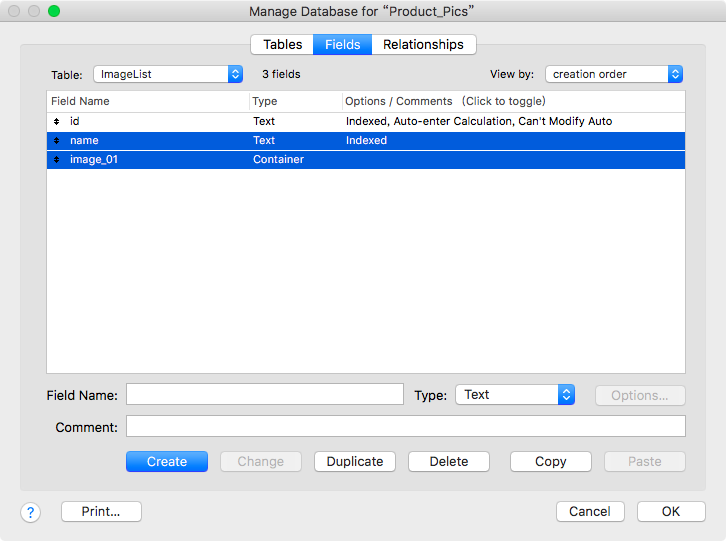Open the field Type dropdown showing Text

point(515,395)
